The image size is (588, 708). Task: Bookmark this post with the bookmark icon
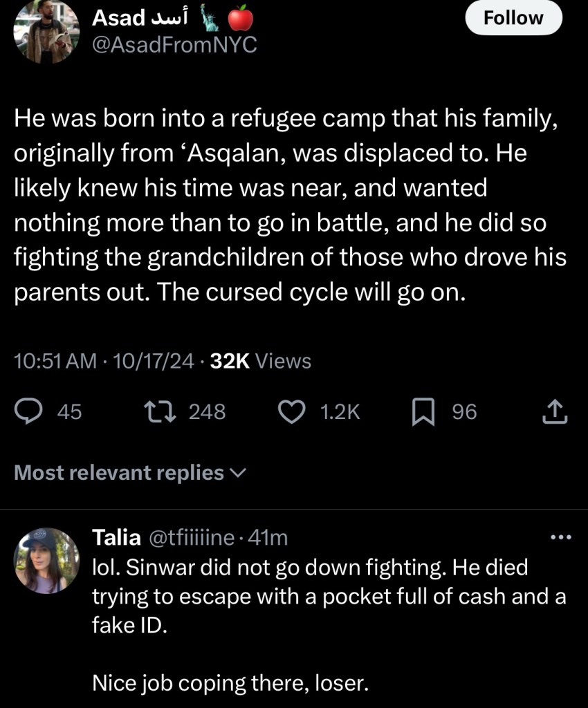[x=422, y=413]
